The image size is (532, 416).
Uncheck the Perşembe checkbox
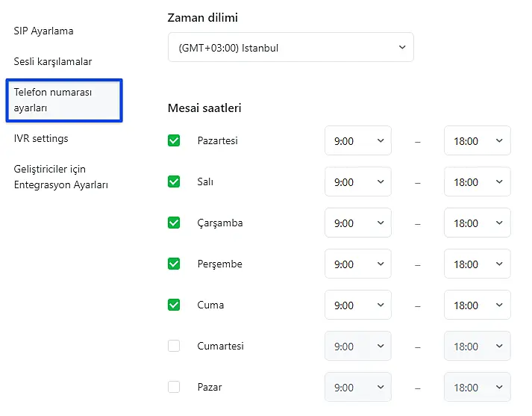point(174,264)
